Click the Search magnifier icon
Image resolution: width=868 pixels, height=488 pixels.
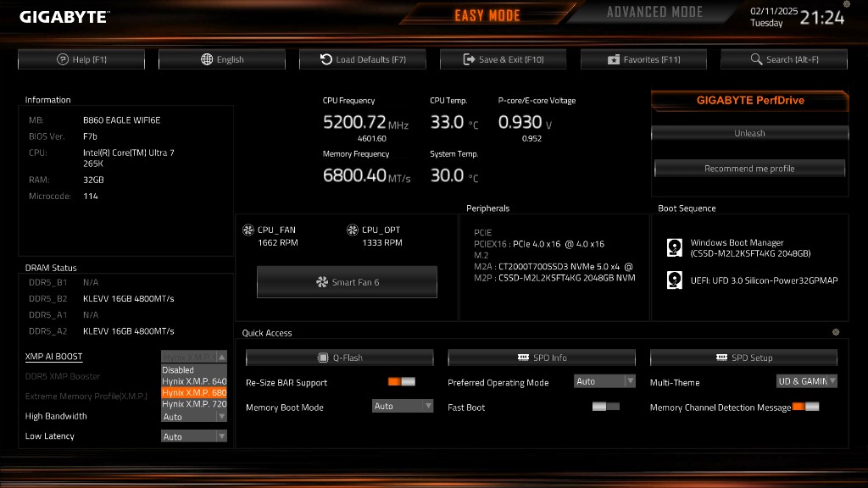pos(756,59)
